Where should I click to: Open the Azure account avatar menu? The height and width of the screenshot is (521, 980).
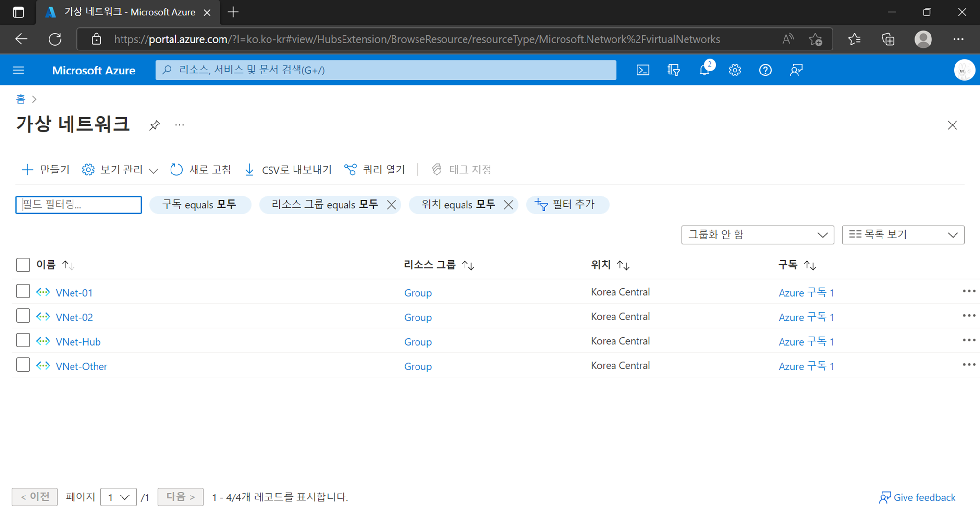pos(964,70)
